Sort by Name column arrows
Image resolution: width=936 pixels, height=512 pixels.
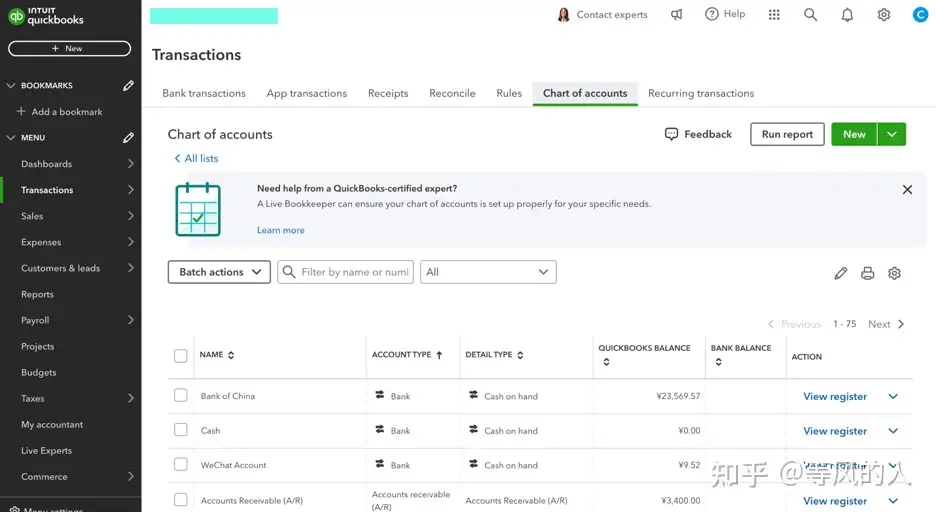[231, 355]
